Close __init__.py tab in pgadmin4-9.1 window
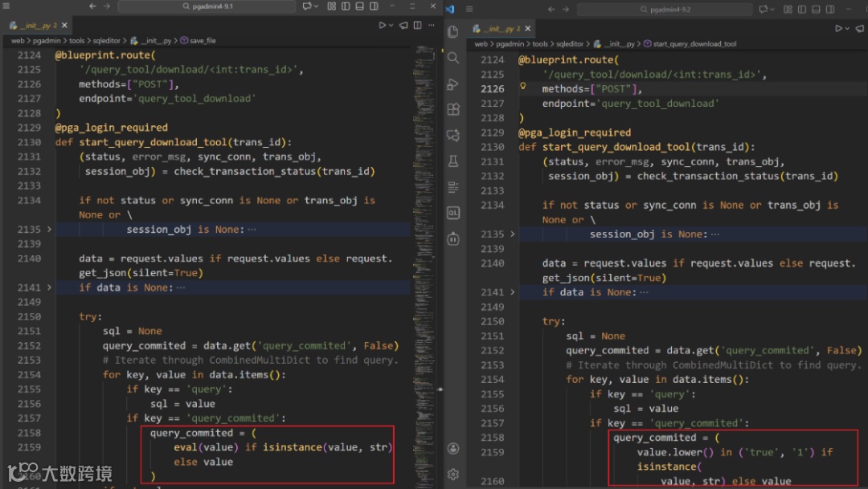Image resolution: width=868 pixels, height=489 pixels. pos(65,26)
